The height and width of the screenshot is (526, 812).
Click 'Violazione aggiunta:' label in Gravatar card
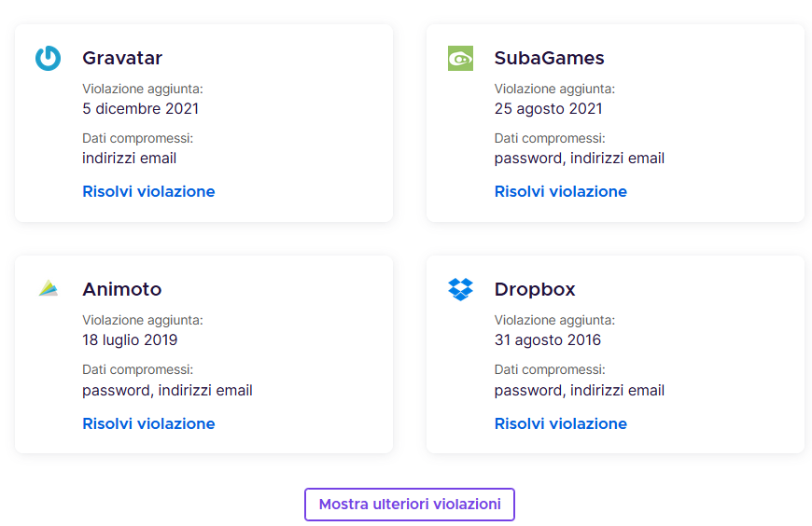coord(143,89)
